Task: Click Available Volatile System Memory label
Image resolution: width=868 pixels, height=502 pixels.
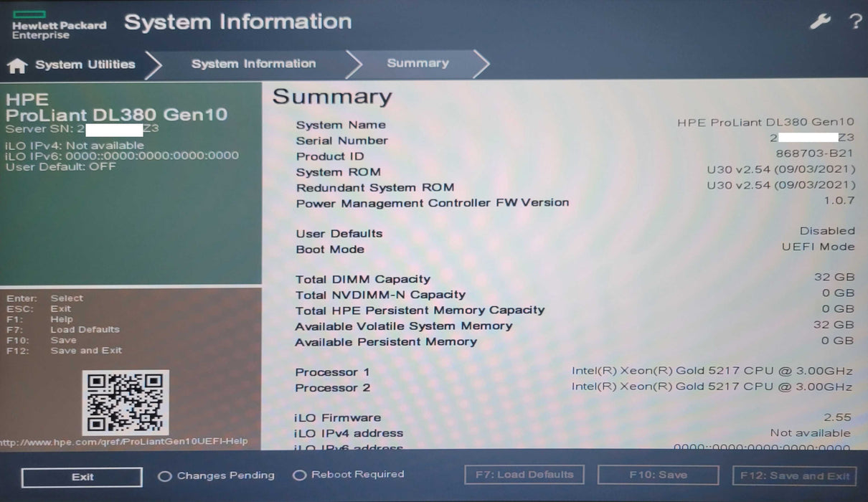Action: coord(404,326)
